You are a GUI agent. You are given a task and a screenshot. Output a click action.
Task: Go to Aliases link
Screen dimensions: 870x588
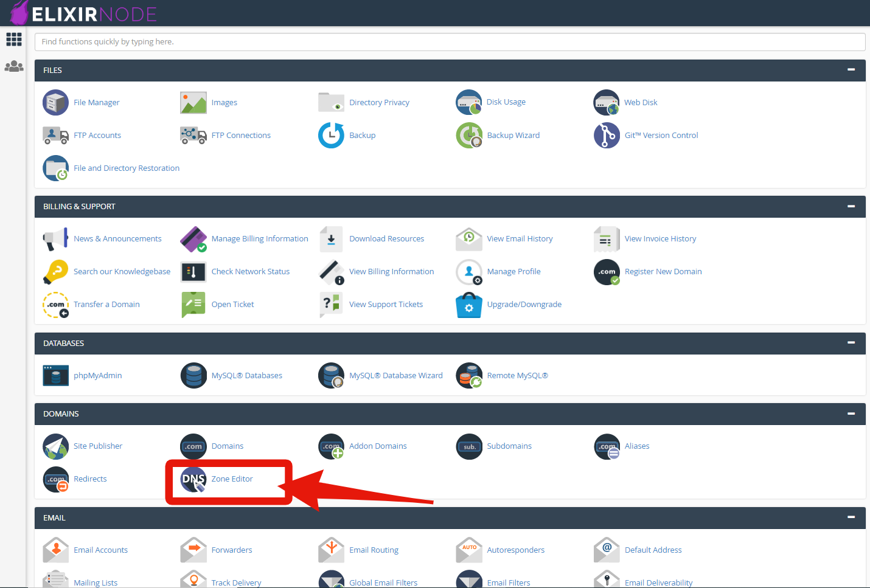(x=637, y=446)
